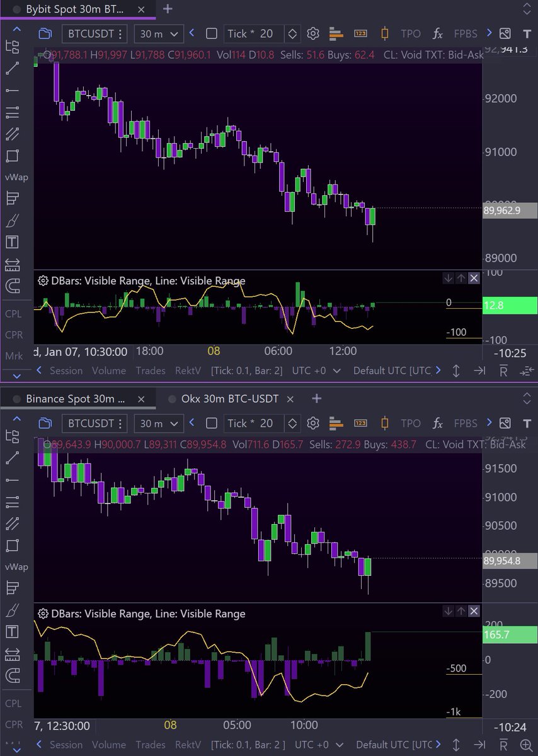Open the 30m interval dropdown
This screenshot has height=756, width=538.
158,33
